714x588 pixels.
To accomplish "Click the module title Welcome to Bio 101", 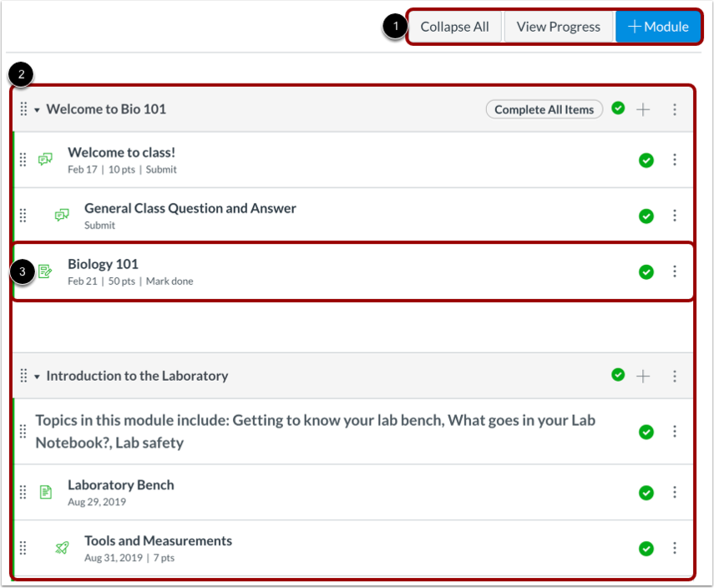I will click(106, 109).
